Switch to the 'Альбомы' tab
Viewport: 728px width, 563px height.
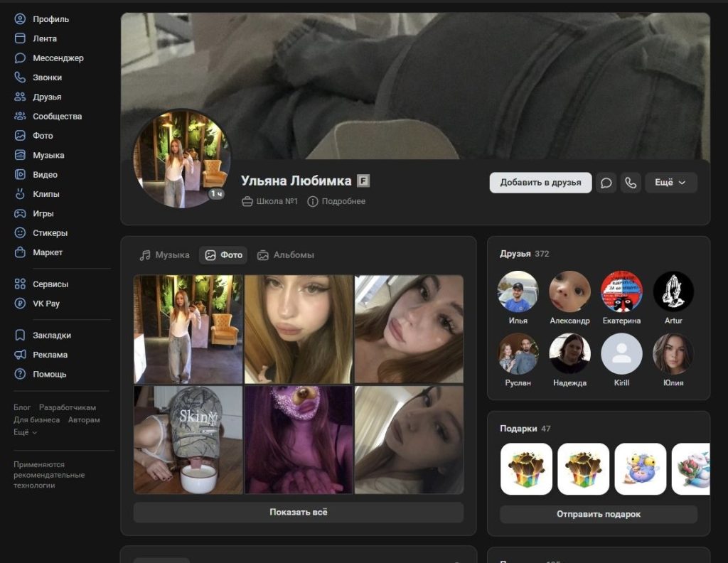[286, 255]
